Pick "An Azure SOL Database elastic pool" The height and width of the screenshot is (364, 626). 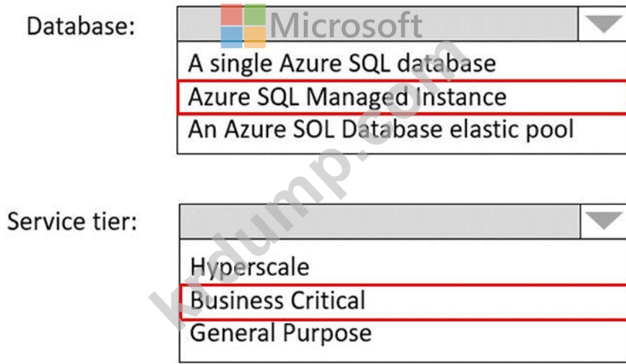(381, 128)
